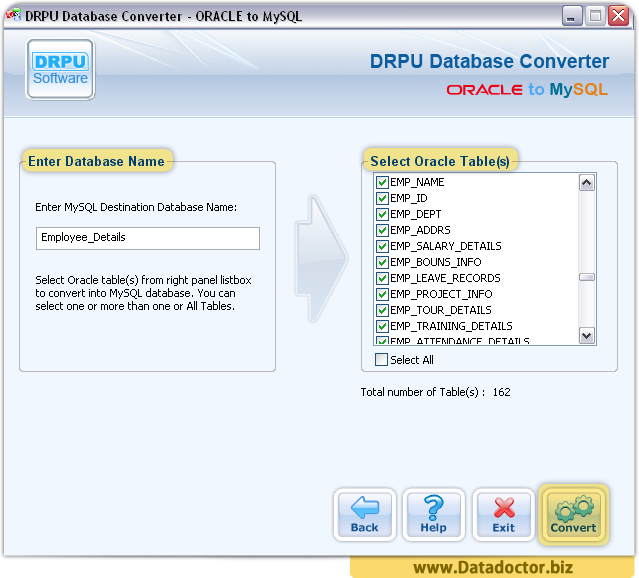The image size is (639, 578).
Task: Uncheck the EMP_LEAVE_RECORDS checkbox
Action: coord(382,278)
